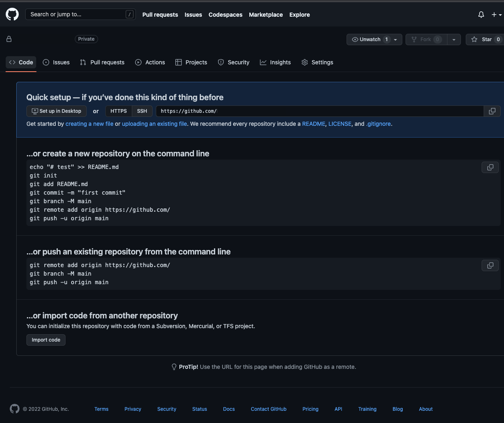Open the Training footer link

click(367, 409)
